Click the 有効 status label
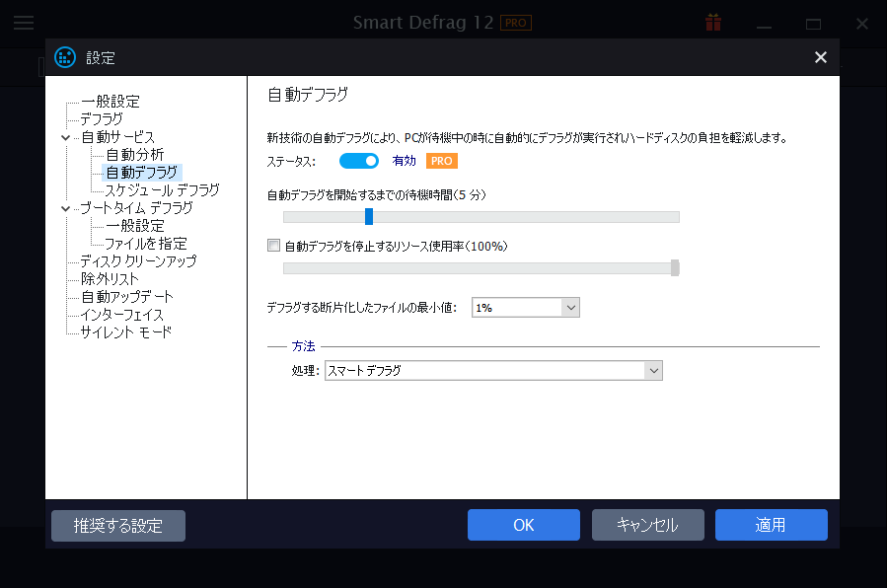The width and height of the screenshot is (887, 588). (x=404, y=161)
